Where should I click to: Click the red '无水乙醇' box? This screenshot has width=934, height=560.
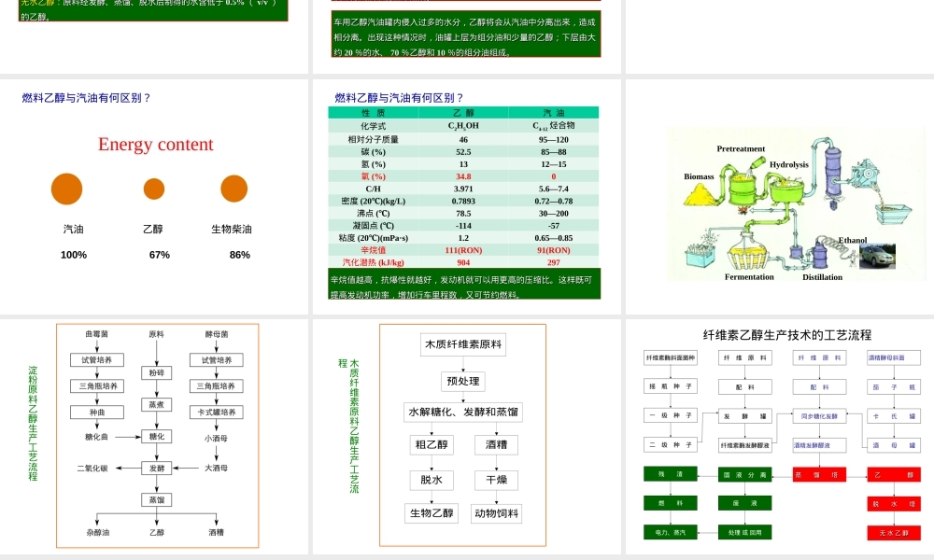click(894, 533)
